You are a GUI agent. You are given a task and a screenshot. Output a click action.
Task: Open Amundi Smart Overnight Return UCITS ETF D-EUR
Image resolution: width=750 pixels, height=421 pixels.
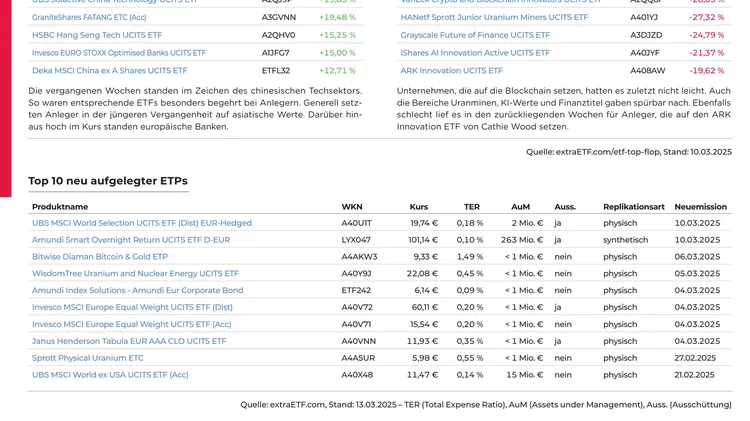pyautogui.click(x=131, y=240)
